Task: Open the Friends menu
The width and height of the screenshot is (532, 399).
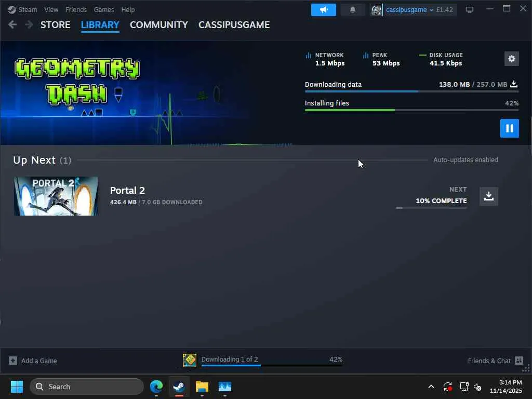Action: (76, 10)
